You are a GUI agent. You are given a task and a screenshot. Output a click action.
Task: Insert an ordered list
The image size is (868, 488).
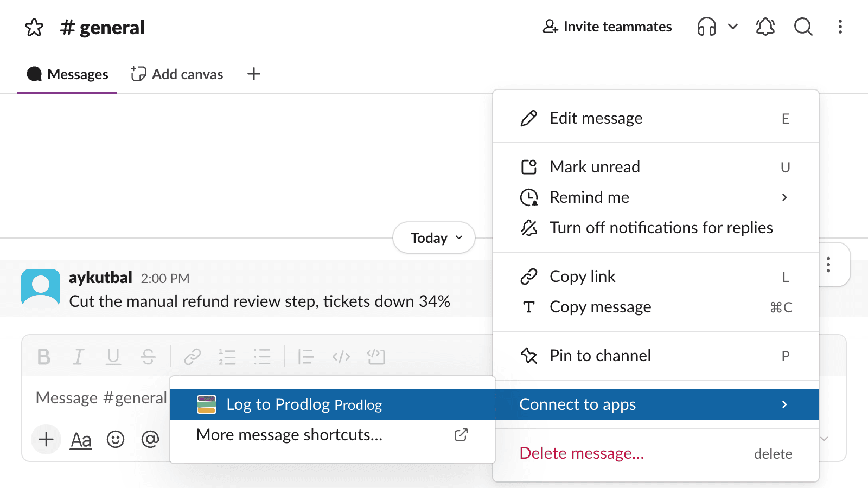(227, 357)
